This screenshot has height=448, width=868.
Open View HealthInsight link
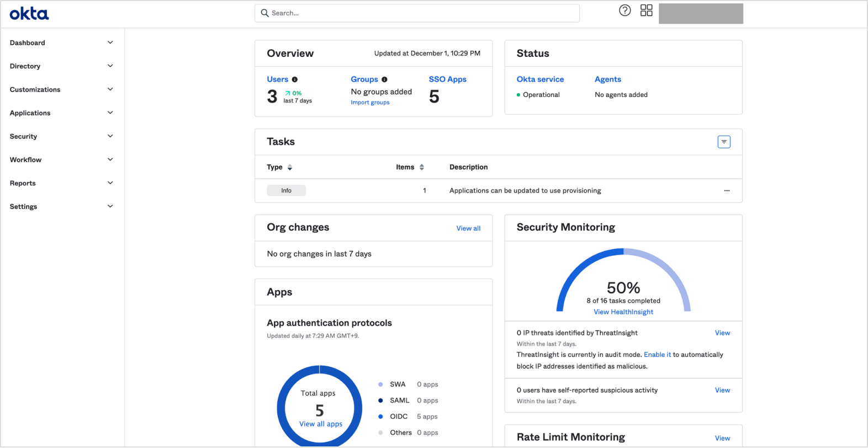[x=623, y=312]
